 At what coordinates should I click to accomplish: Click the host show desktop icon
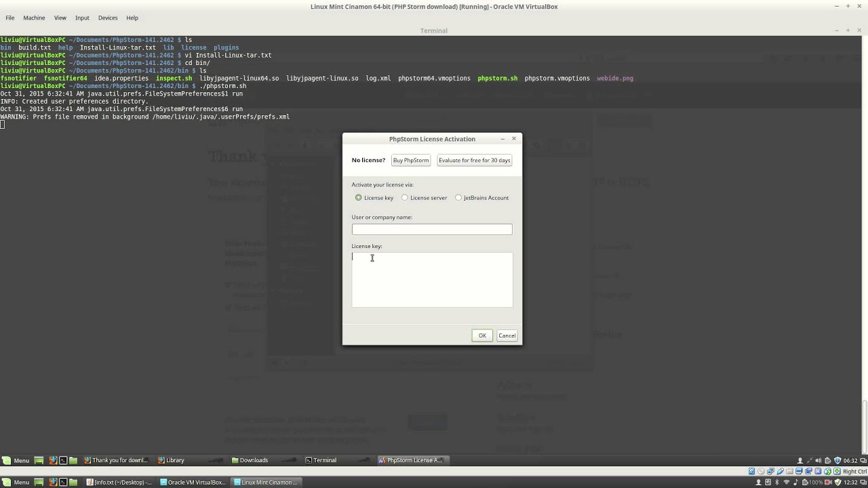(39, 483)
